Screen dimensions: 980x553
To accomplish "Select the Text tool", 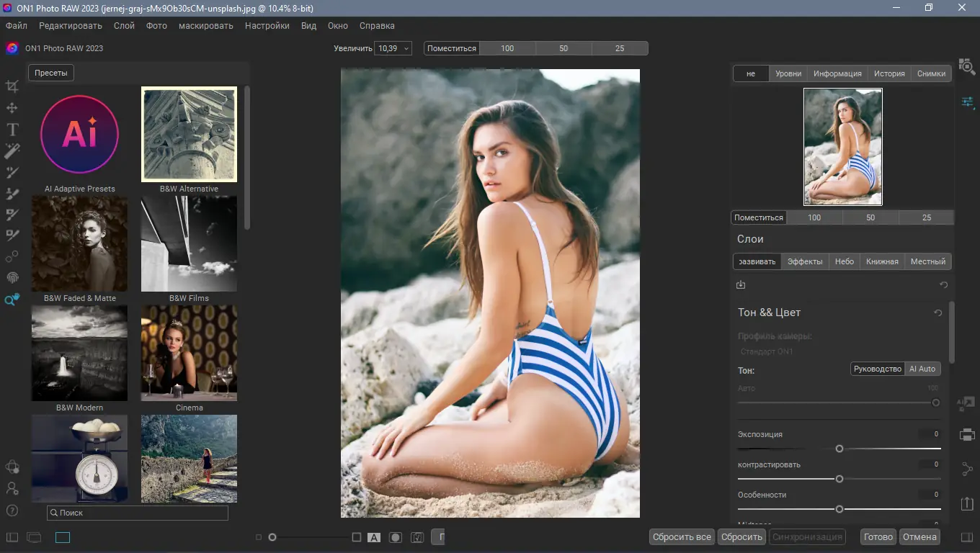I will point(12,130).
